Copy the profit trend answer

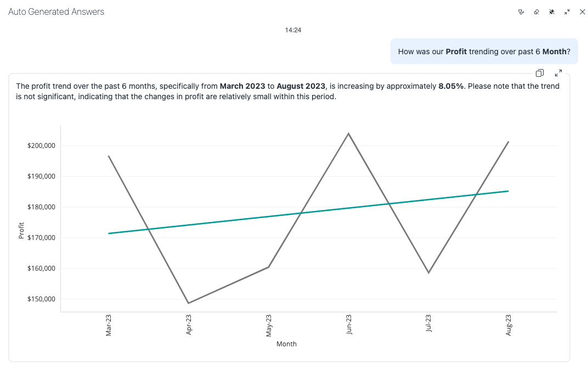pyautogui.click(x=540, y=73)
